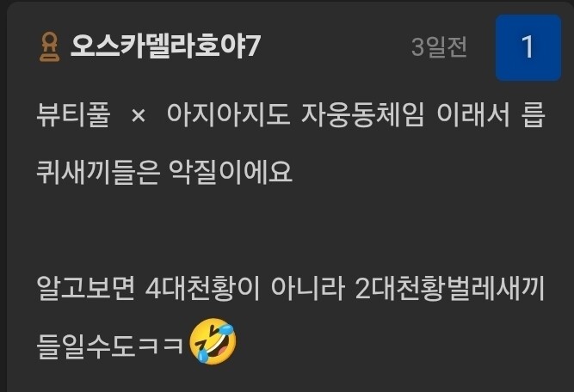574x392 pixels.
Task: Click the word 악질이에요
Action: click(x=231, y=172)
